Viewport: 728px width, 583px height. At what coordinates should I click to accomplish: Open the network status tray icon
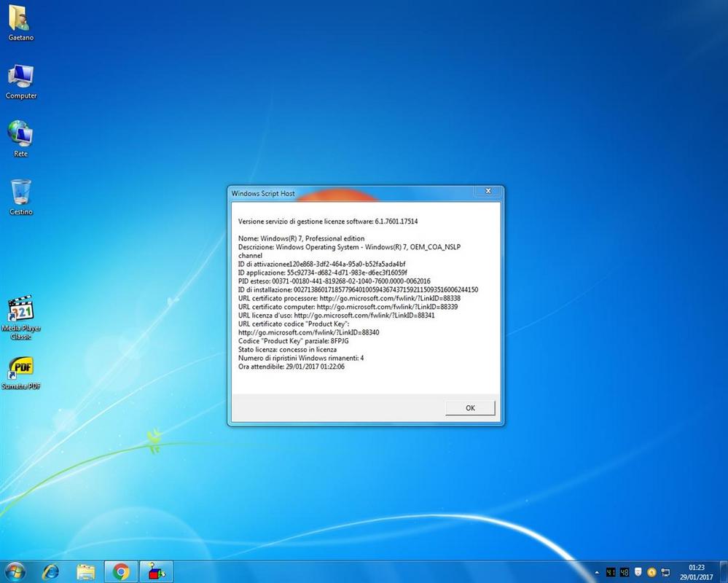[665, 572]
